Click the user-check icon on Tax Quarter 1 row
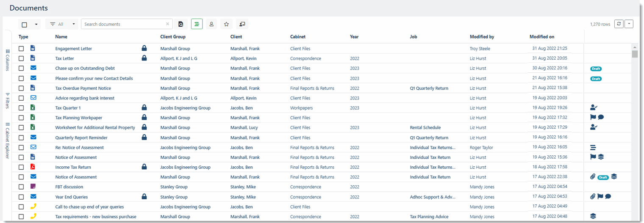Viewport: 644px width, 223px height. (594, 107)
